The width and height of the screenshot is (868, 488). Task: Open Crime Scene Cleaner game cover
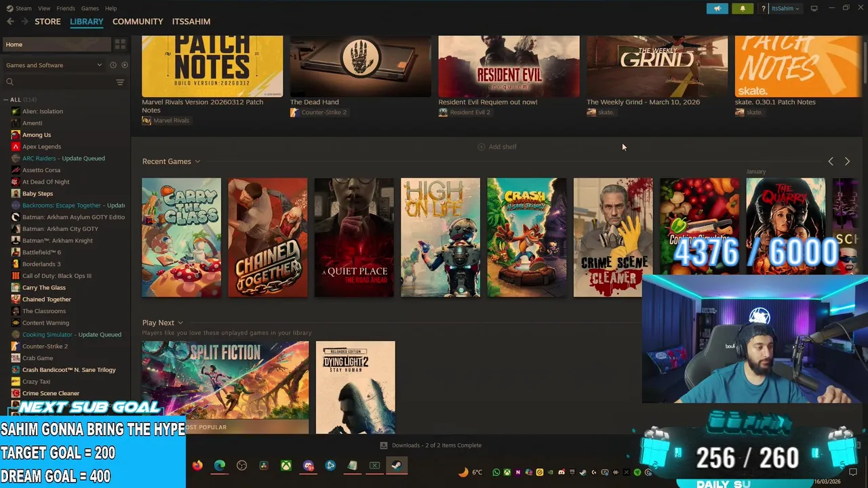[x=613, y=237]
